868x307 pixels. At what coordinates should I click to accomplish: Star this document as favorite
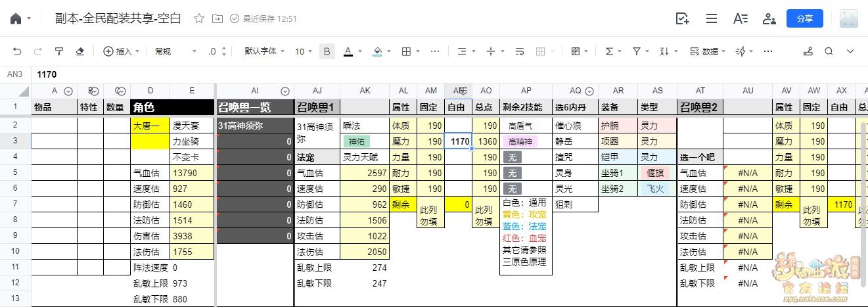point(199,18)
